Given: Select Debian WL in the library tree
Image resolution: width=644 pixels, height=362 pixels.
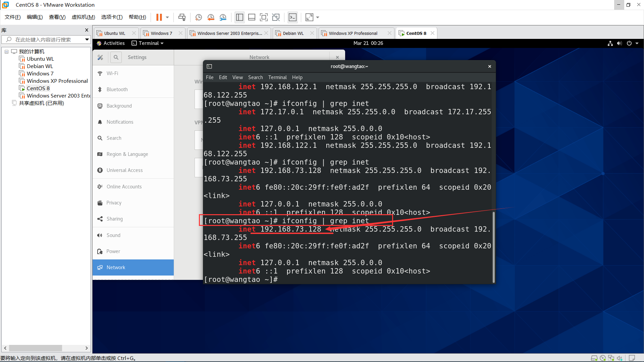Looking at the screenshot, I should [40, 66].
